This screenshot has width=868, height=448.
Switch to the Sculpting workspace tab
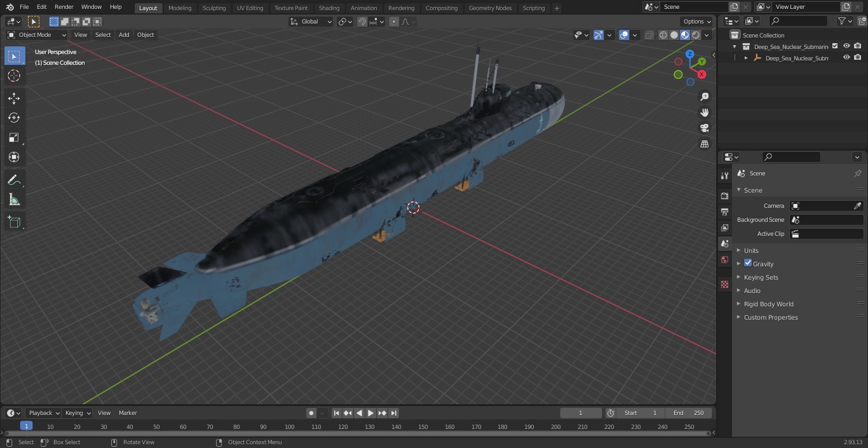[x=214, y=8]
